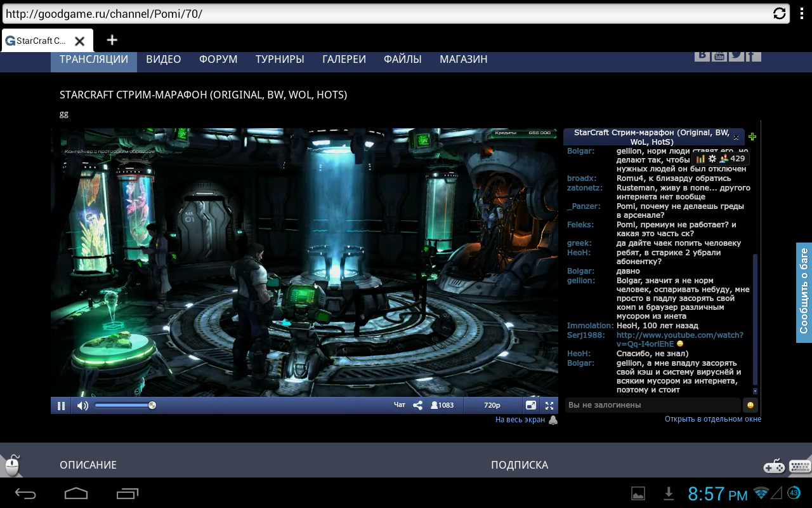Click the broadx chat username
The width and height of the screenshot is (812, 508).
582,178
